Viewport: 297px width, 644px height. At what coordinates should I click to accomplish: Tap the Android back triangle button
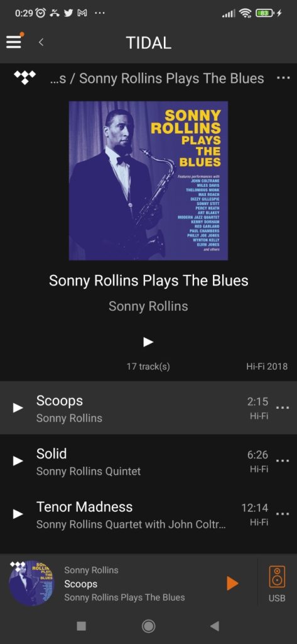pyautogui.click(x=215, y=626)
